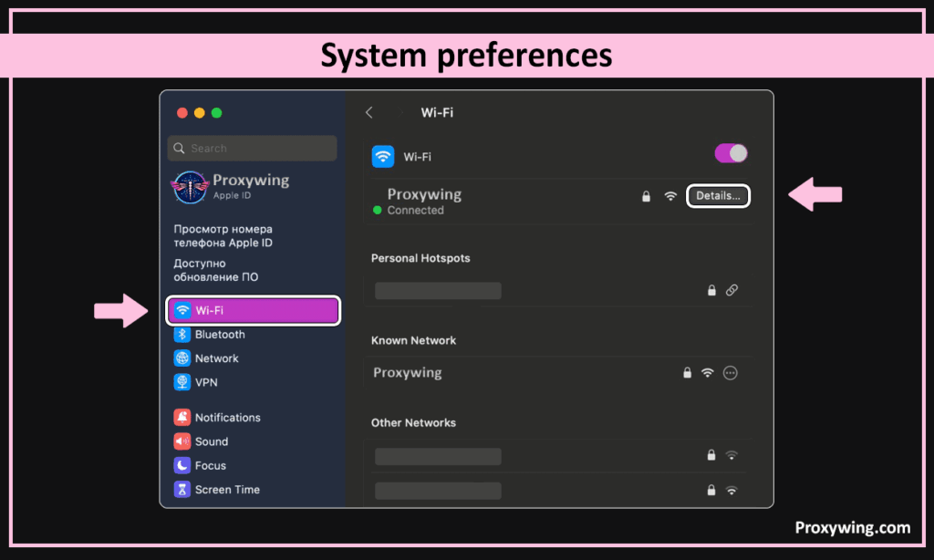
Task: Click the VPN icon in sidebar
Action: [x=182, y=382]
